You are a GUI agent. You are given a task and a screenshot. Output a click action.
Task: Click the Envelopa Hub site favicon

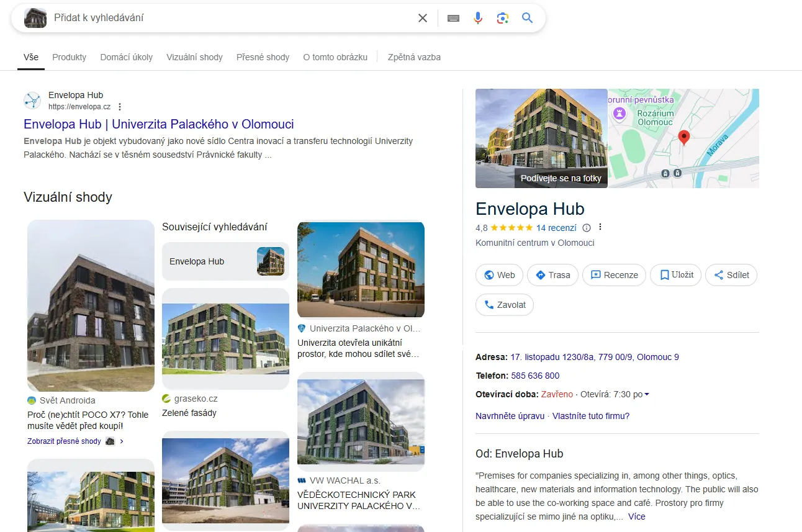(32, 101)
